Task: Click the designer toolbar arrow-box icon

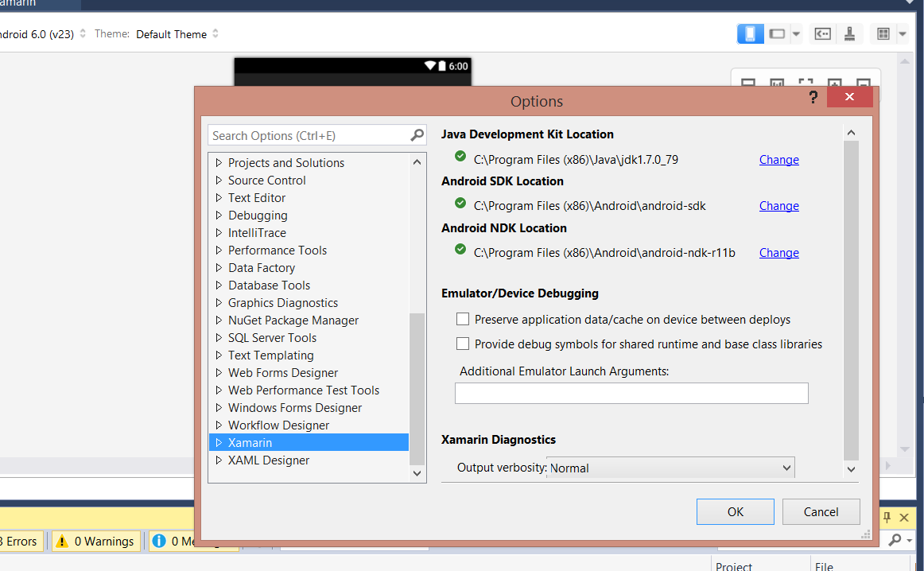Action: pyautogui.click(x=823, y=33)
